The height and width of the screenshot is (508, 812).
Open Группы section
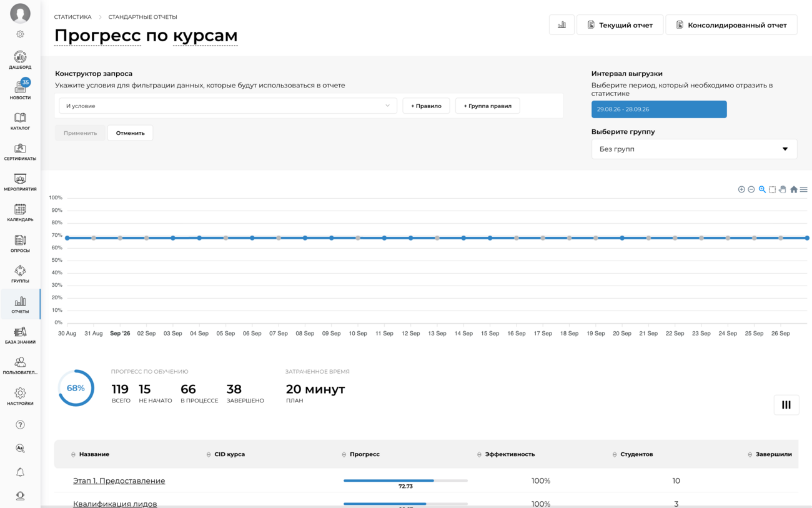tap(20, 274)
